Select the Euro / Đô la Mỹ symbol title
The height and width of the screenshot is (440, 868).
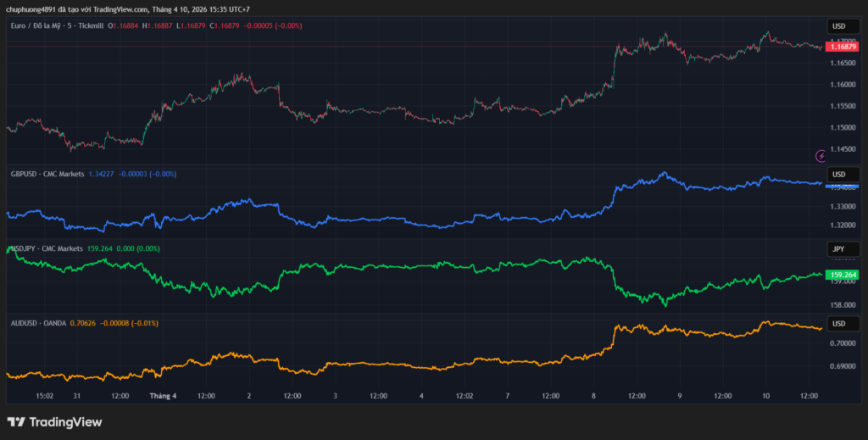click(42, 26)
